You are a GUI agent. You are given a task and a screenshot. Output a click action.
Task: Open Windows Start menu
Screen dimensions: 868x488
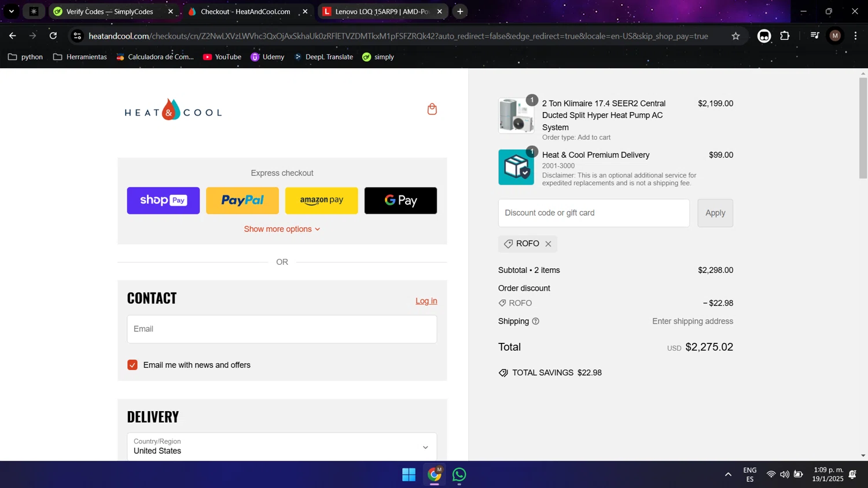pyautogui.click(x=409, y=475)
